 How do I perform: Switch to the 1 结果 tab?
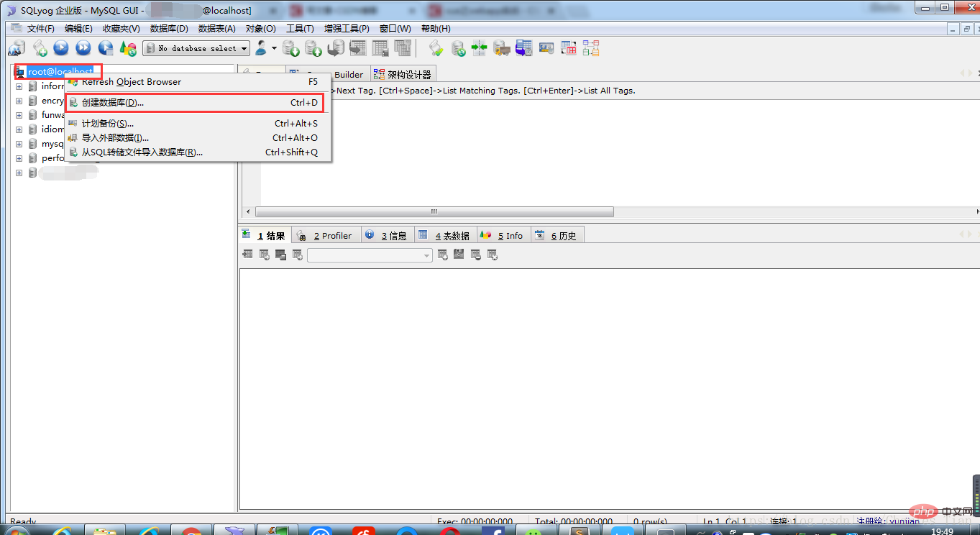[x=263, y=235]
